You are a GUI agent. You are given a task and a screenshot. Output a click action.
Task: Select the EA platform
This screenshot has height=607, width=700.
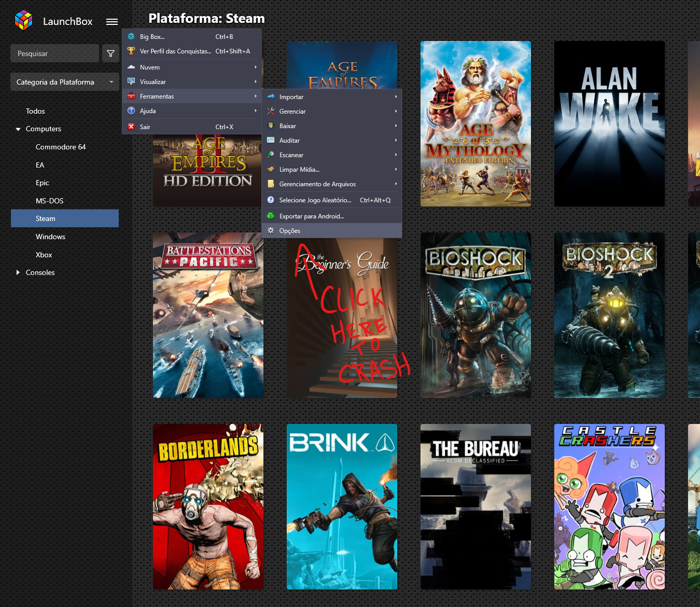pyautogui.click(x=40, y=165)
